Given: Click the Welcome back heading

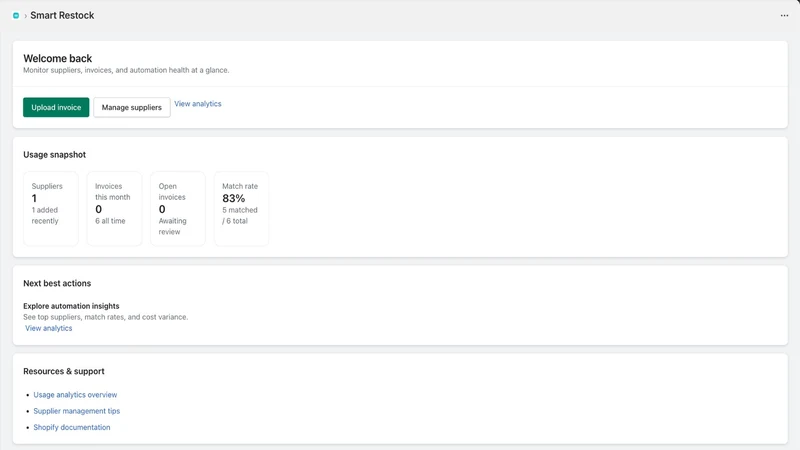Looking at the screenshot, I should 58,58.
